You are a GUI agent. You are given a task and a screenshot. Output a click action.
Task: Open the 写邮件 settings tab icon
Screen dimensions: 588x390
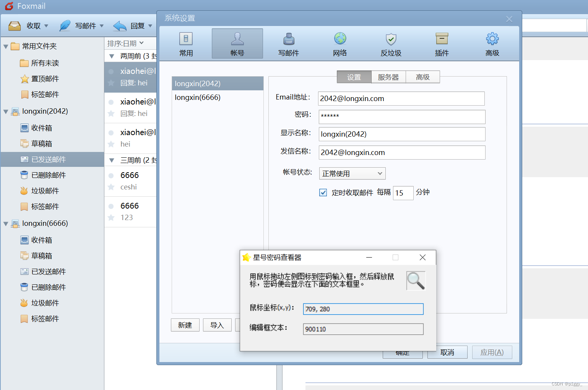click(x=289, y=39)
